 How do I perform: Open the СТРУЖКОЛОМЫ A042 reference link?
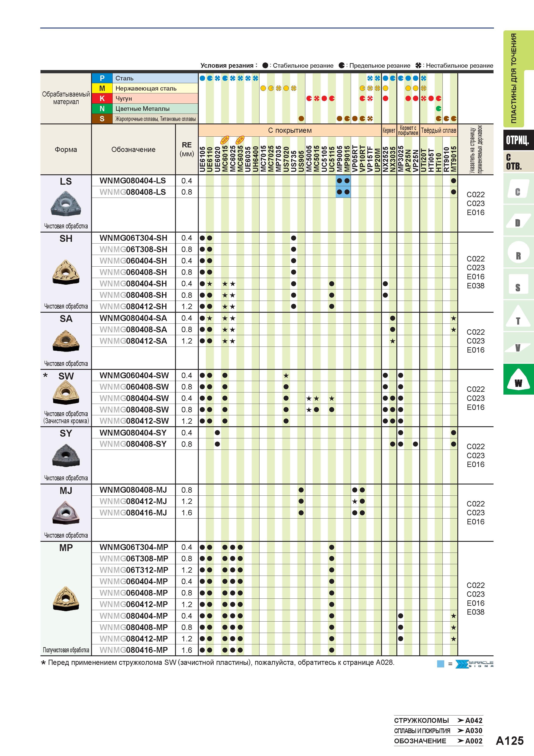pos(438,720)
